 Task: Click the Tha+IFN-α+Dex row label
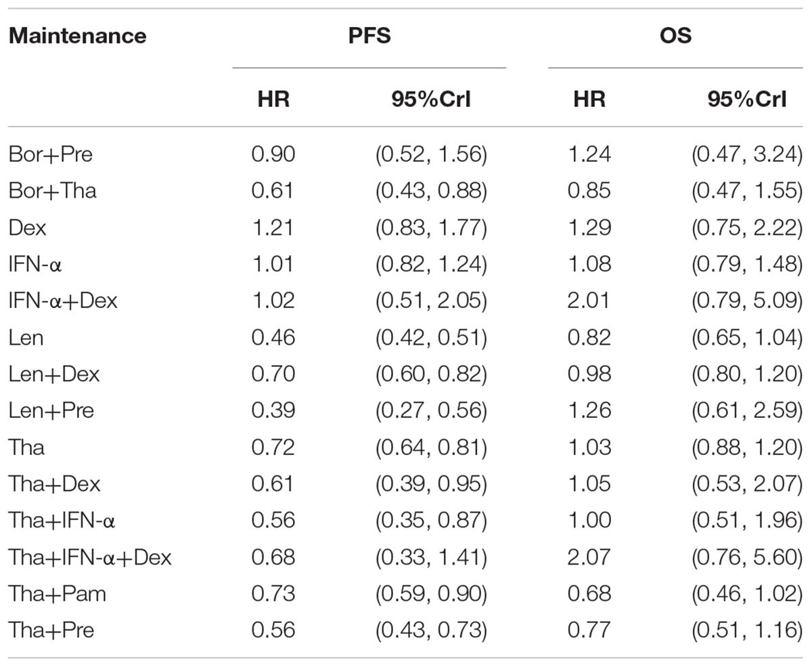pos(90,557)
